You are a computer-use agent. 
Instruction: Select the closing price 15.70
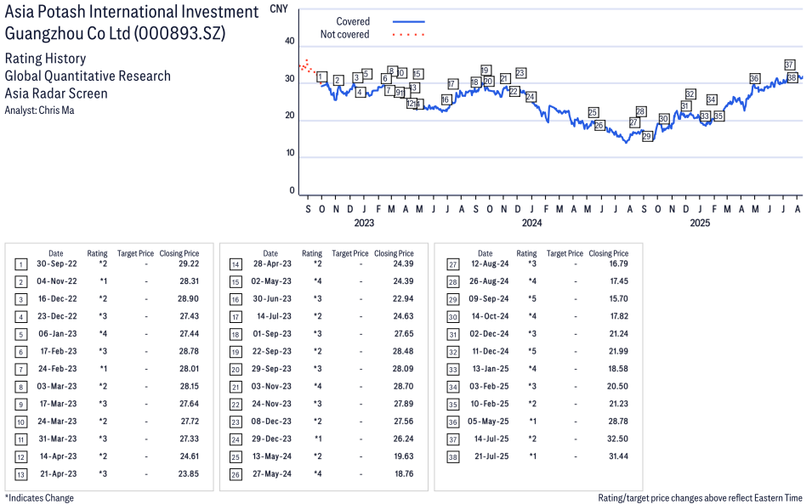click(618, 299)
